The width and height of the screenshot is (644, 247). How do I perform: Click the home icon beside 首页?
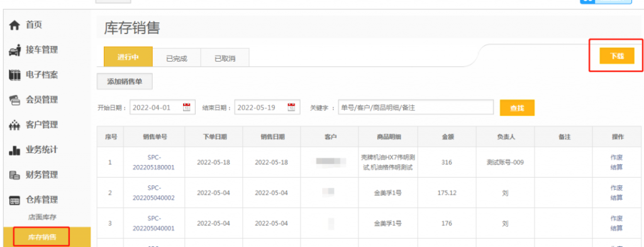click(x=14, y=25)
